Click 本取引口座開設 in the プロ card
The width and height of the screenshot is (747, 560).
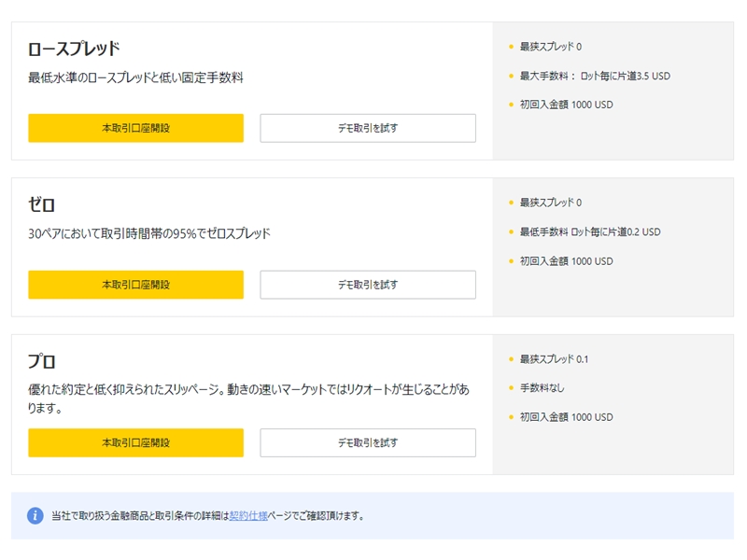click(x=136, y=443)
